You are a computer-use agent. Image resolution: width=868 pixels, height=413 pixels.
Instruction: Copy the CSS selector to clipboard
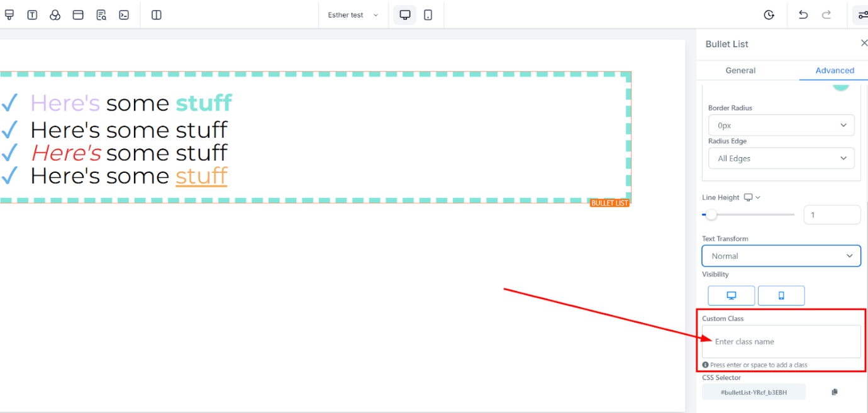835,392
